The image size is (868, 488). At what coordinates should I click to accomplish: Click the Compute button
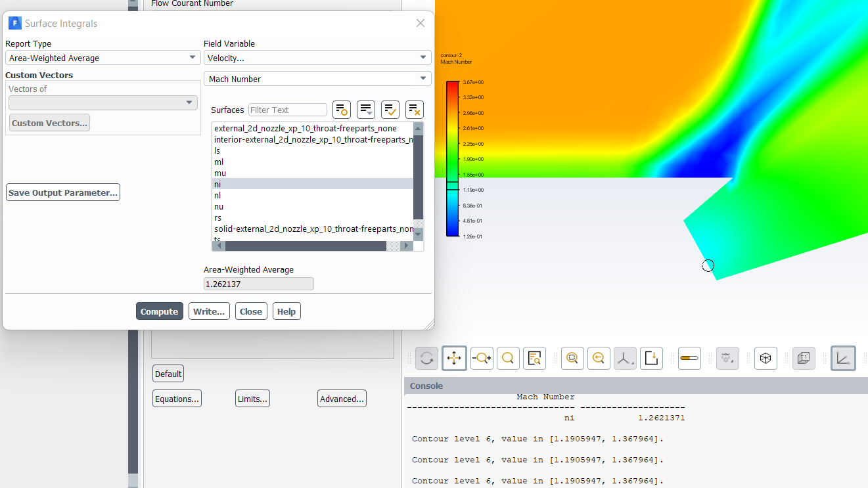tap(159, 311)
